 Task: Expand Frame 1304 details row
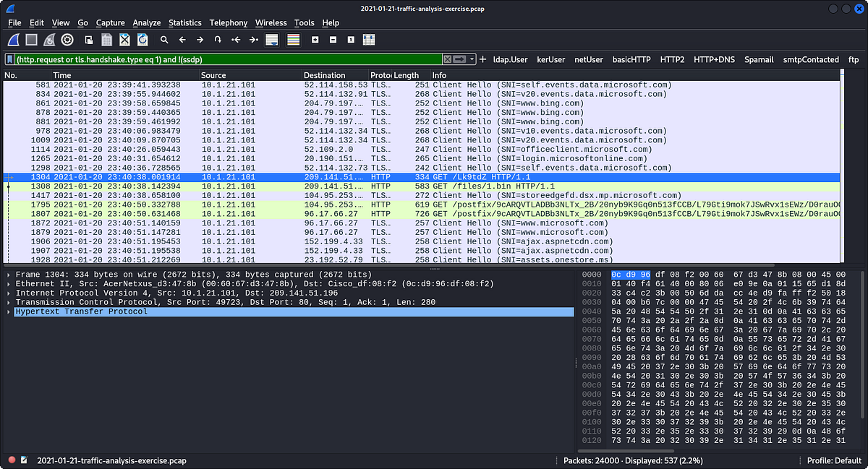click(x=8, y=275)
